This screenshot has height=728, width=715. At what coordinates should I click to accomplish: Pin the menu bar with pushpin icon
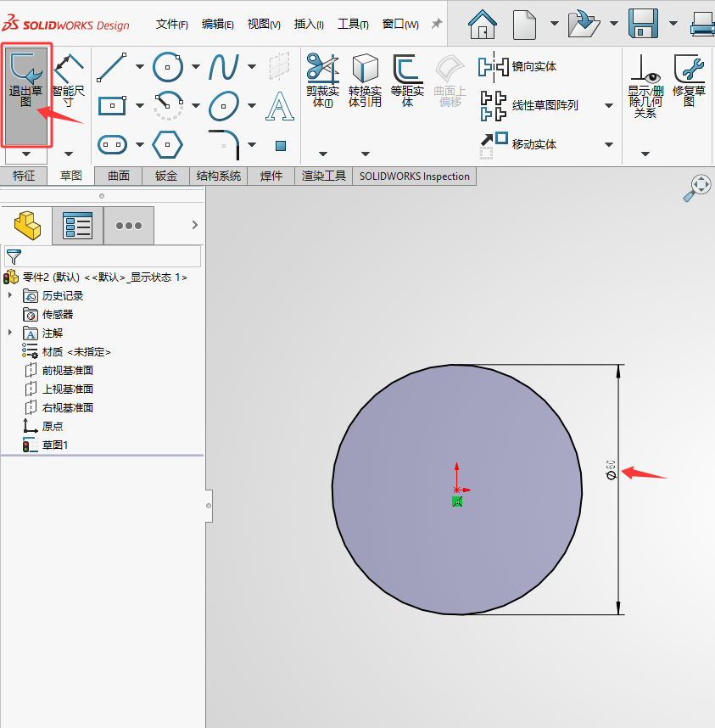(x=437, y=23)
